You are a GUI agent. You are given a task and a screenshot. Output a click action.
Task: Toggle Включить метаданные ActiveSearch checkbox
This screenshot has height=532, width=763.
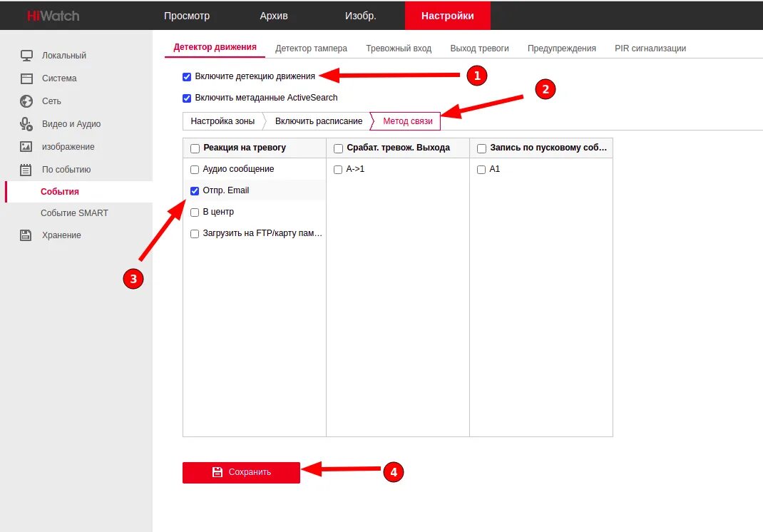(187, 98)
